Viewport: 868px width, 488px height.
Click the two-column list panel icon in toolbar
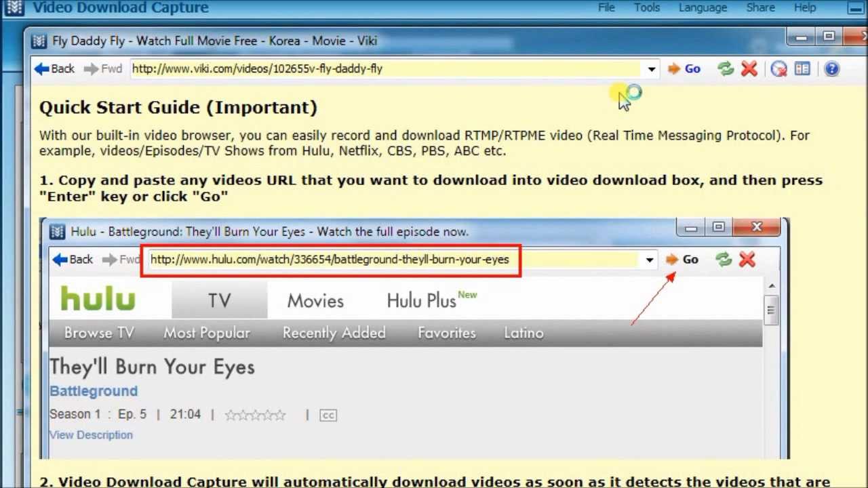point(802,69)
